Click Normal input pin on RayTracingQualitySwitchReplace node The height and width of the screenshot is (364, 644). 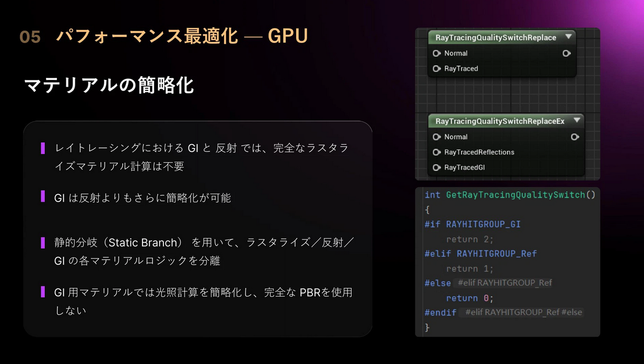pos(437,53)
